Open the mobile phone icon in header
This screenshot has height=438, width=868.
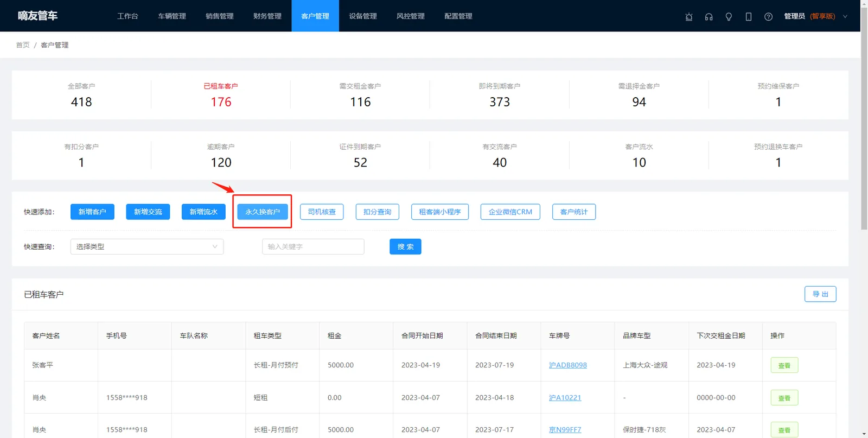coord(749,16)
